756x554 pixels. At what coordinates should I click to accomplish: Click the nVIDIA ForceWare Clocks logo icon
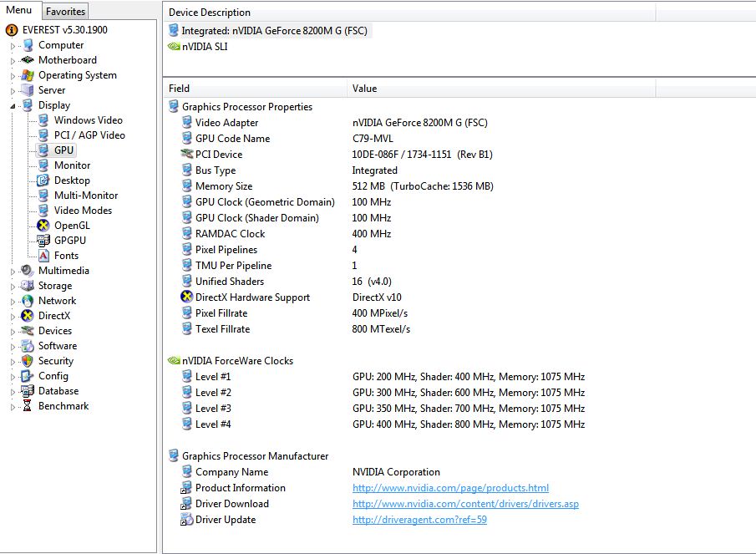coord(174,361)
